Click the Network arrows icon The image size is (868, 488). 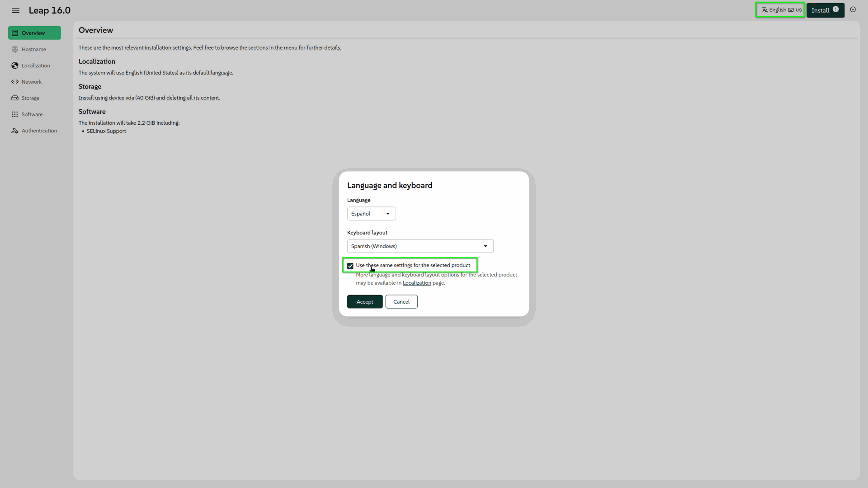pyautogui.click(x=15, y=82)
